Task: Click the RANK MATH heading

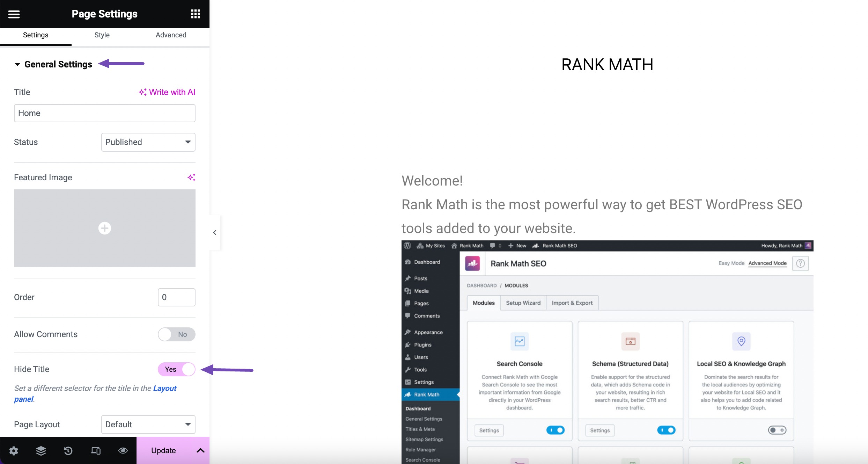Action: [607, 65]
